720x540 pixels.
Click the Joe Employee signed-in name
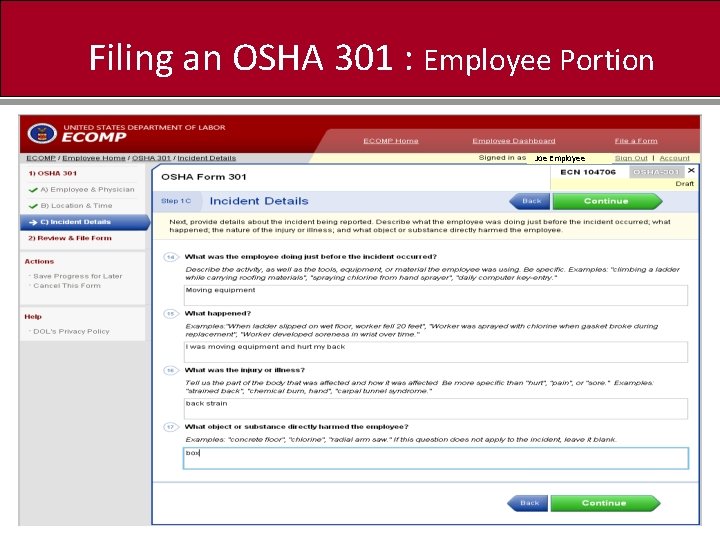(560, 158)
